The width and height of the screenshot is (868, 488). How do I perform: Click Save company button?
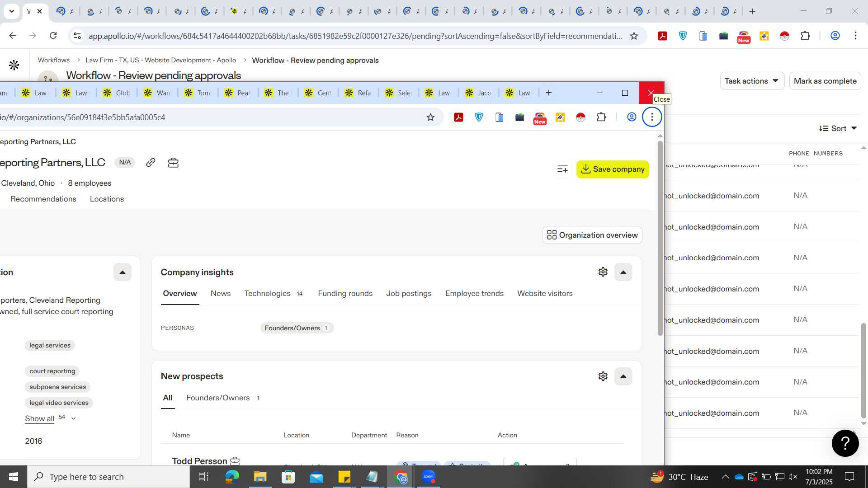(x=613, y=169)
